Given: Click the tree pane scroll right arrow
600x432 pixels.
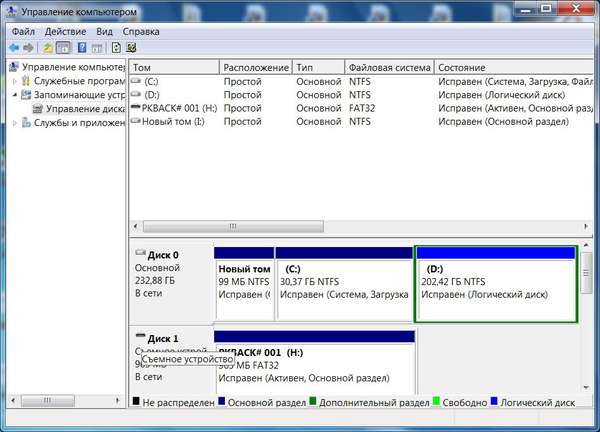Looking at the screenshot, I should [x=117, y=400].
